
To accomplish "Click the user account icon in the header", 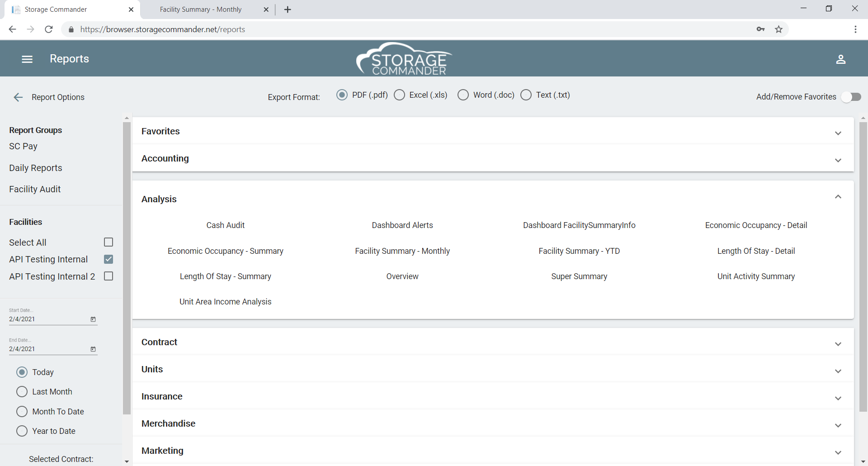I will pos(841,59).
